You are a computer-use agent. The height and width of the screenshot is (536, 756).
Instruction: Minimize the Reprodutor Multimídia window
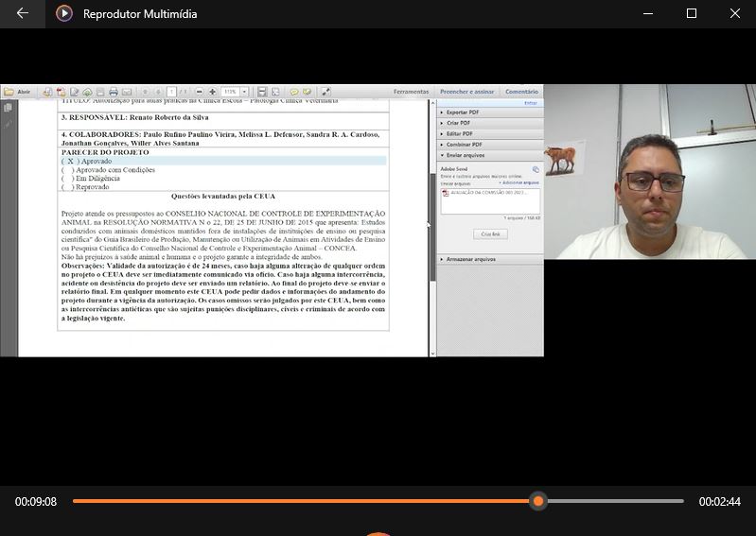click(648, 13)
